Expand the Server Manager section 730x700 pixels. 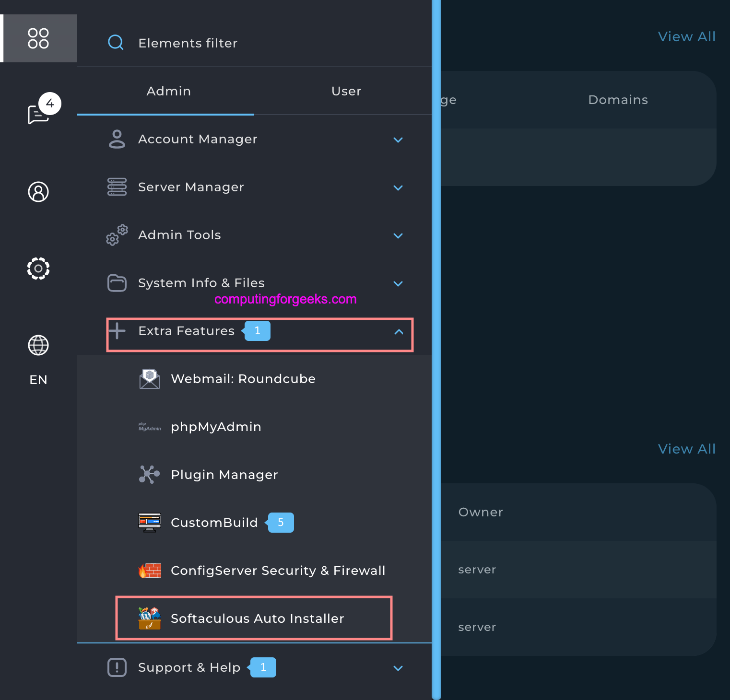point(398,187)
